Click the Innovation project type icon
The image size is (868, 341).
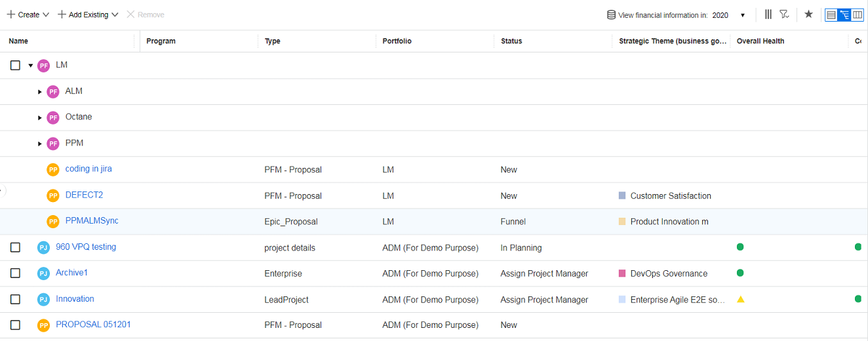[x=43, y=300]
